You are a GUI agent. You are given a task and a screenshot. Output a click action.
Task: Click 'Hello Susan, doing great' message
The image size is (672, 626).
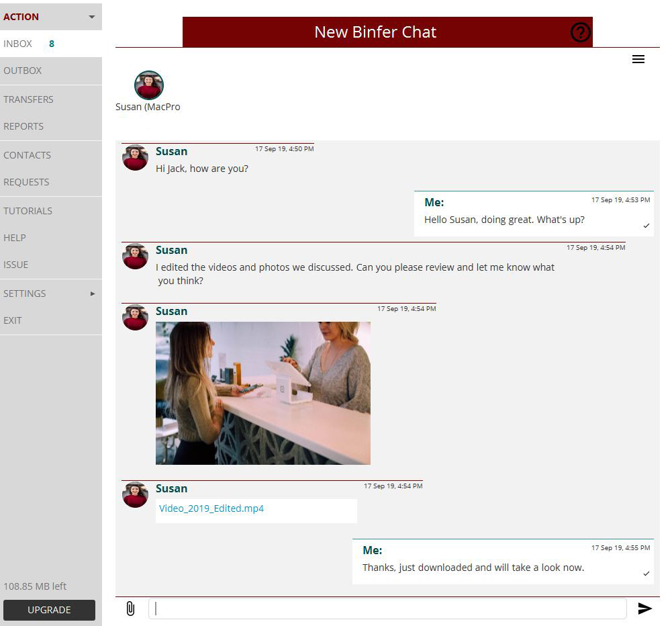coord(504,220)
